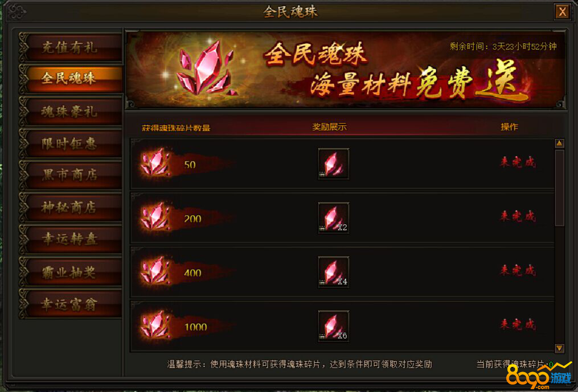Click crystal cluster icon beside 400

155,270
